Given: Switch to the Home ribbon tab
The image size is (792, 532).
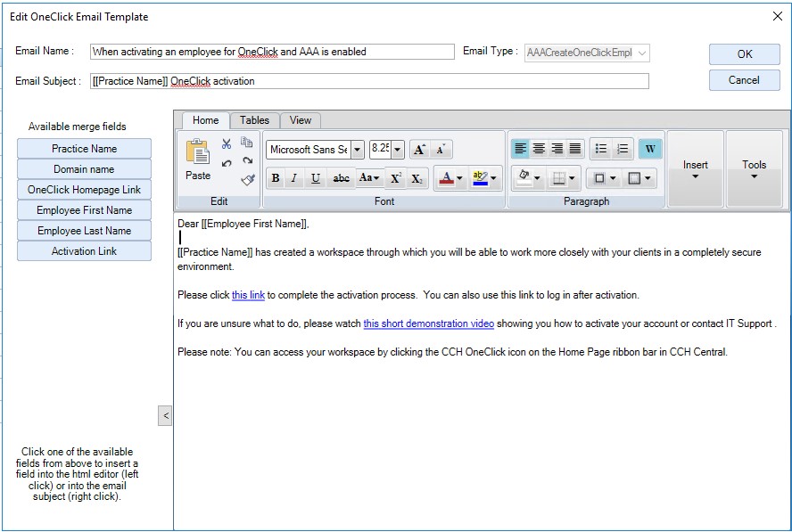Looking at the screenshot, I should [205, 120].
